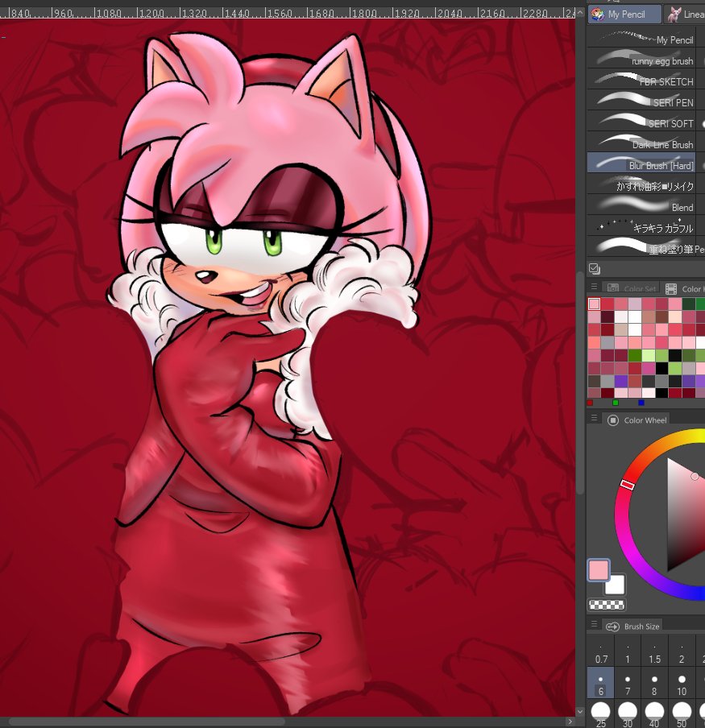Click the canvas vertical scrollbar thumb
The image size is (705, 728).
[x=579, y=383]
